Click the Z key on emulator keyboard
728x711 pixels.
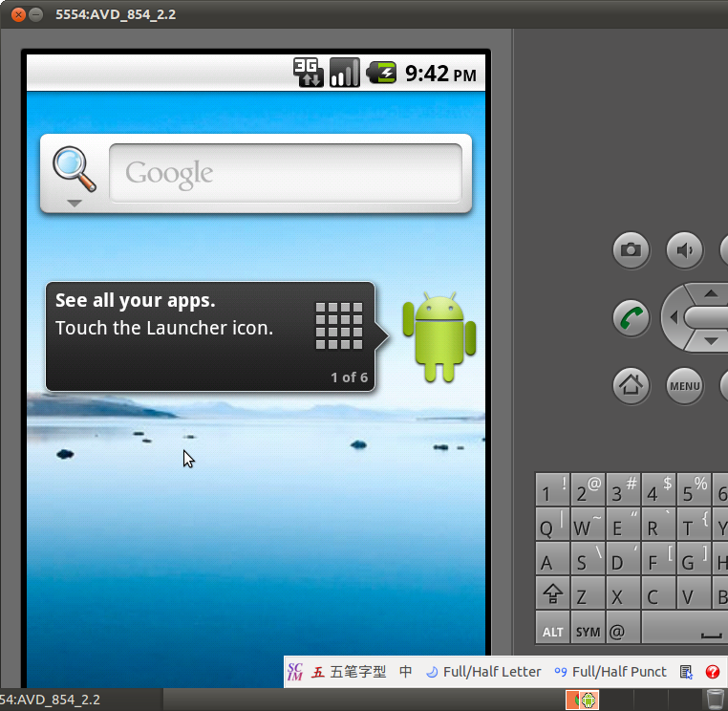[x=588, y=592]
